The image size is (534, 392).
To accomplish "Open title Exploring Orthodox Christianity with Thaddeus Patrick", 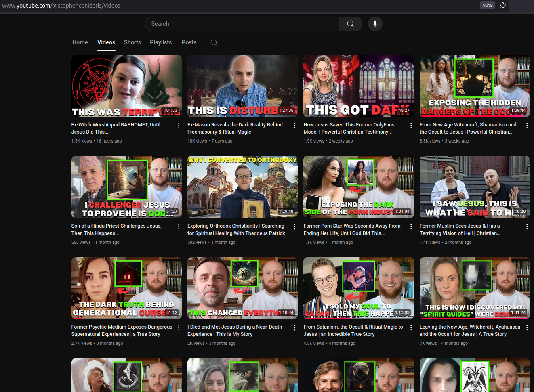I will pos(236,230).
